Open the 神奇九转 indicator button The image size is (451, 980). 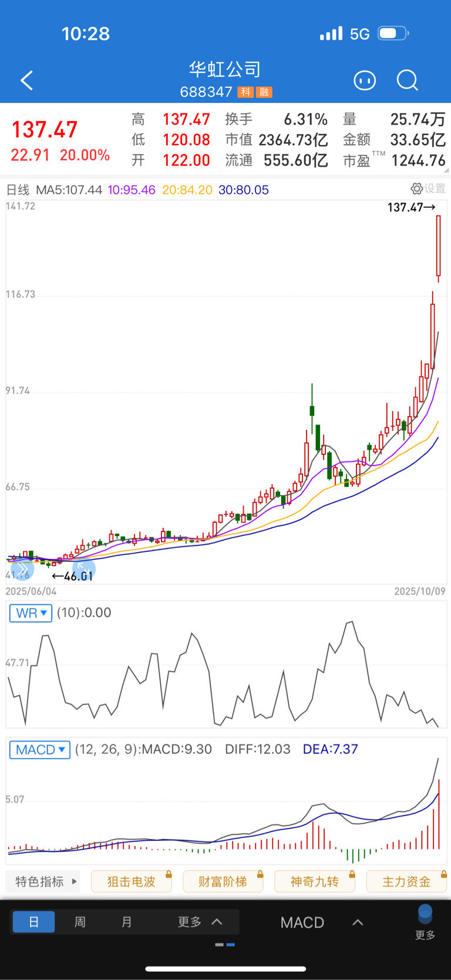314,881
